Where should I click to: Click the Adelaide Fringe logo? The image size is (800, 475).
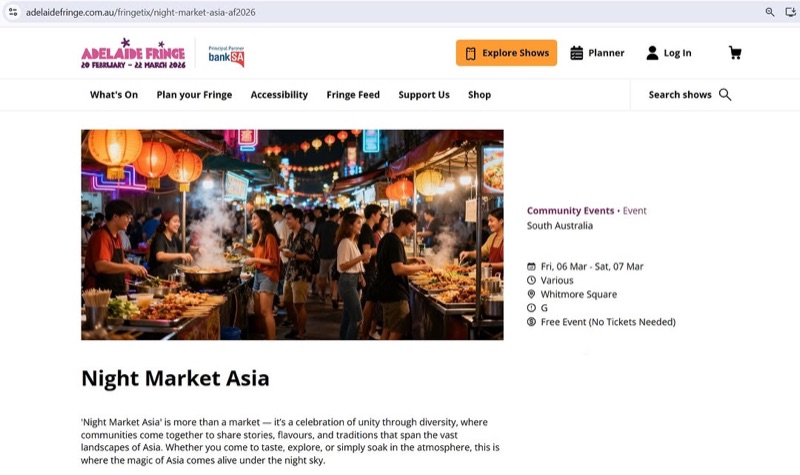(x=133, y=54)
